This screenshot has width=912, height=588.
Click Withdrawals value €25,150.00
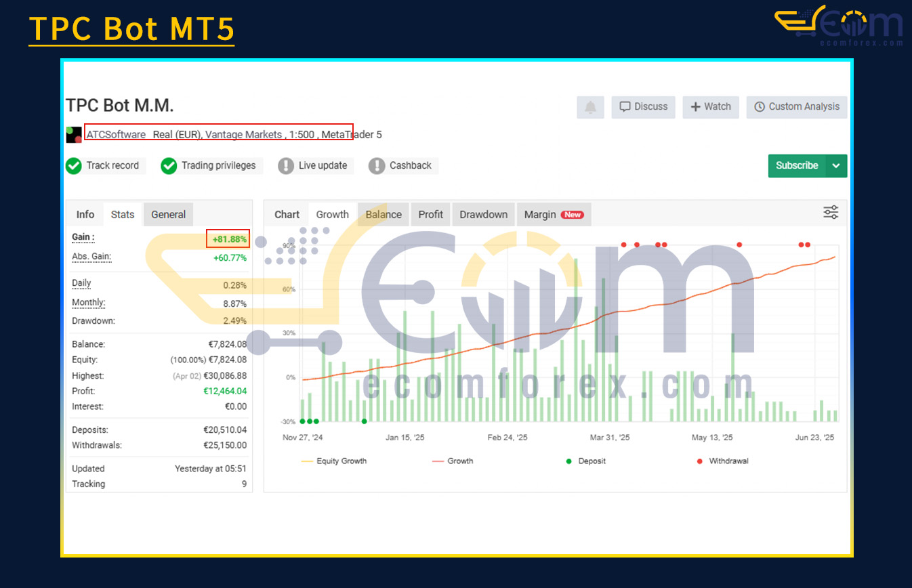[225, 446]
